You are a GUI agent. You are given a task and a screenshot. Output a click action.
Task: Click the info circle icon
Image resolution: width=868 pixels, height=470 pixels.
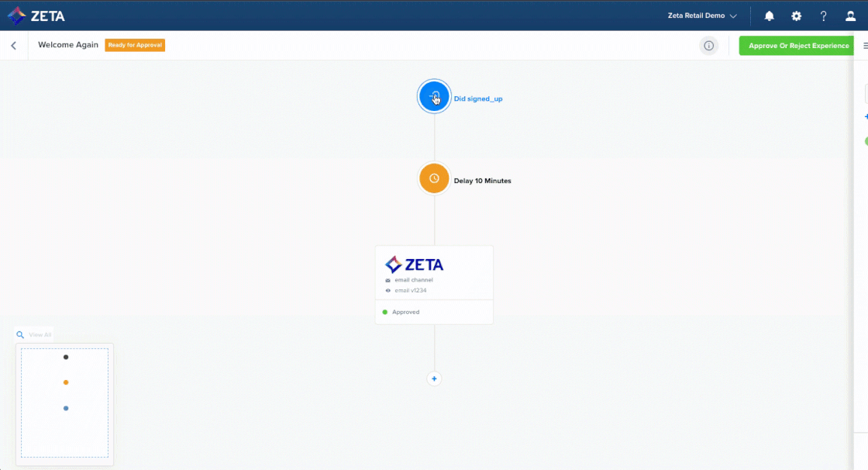coord(708,46)
